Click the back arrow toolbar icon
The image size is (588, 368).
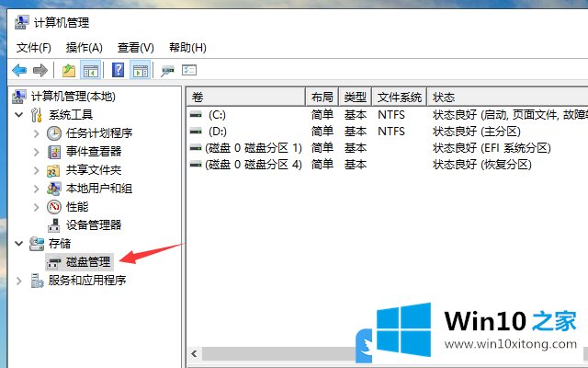[x=19, y=70]
